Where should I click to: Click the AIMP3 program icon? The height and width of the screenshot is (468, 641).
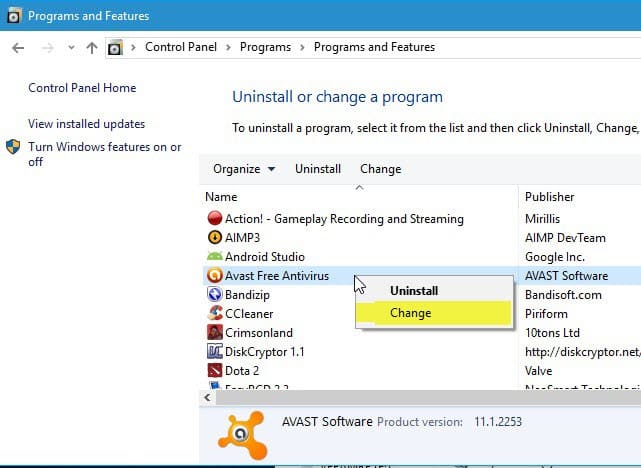point(215,237)
